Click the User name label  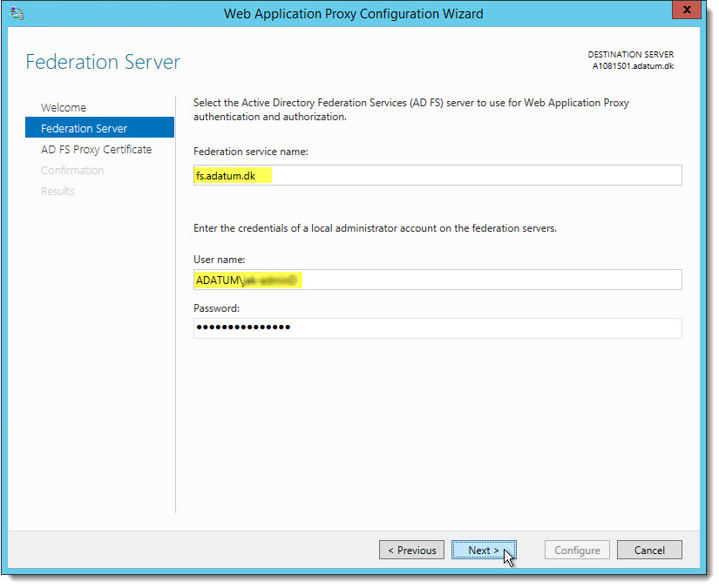click(219, 260)
